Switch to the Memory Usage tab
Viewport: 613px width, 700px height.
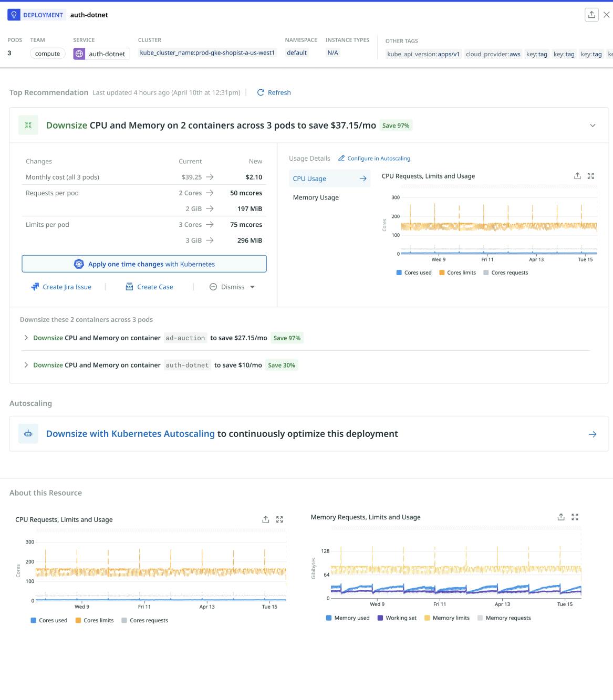coord(316,197)
